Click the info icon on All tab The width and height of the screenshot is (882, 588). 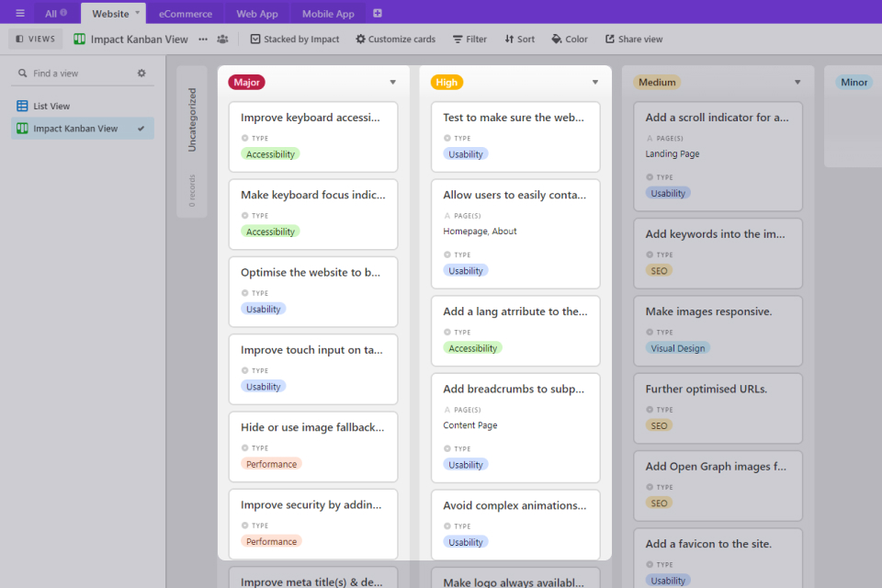[63, 12]
